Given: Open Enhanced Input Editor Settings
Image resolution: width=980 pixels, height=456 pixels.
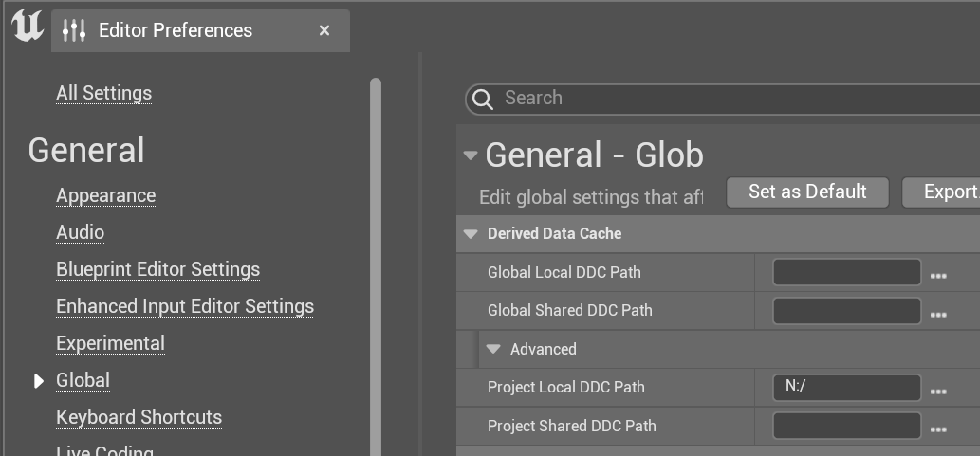Looking at the screenshot, I should point(185,306).
